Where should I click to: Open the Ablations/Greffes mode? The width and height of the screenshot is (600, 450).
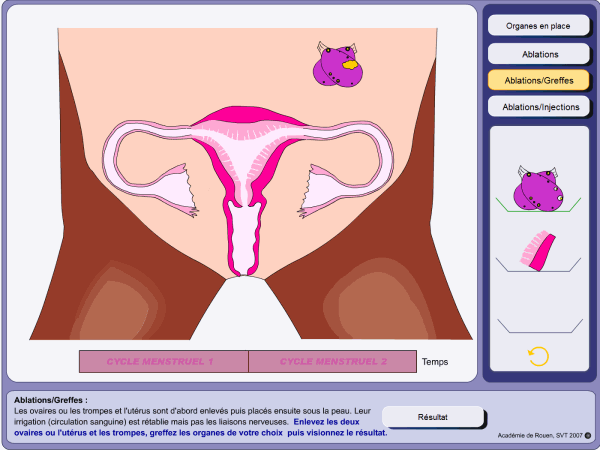click(x=538, y=80)
